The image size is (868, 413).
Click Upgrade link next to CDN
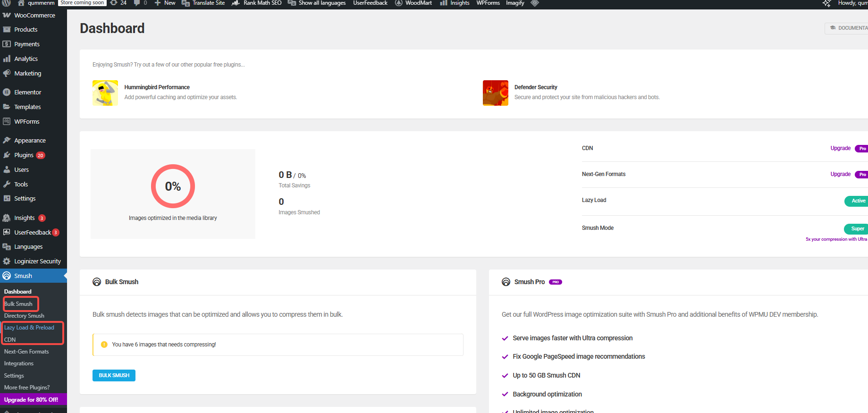840,148
